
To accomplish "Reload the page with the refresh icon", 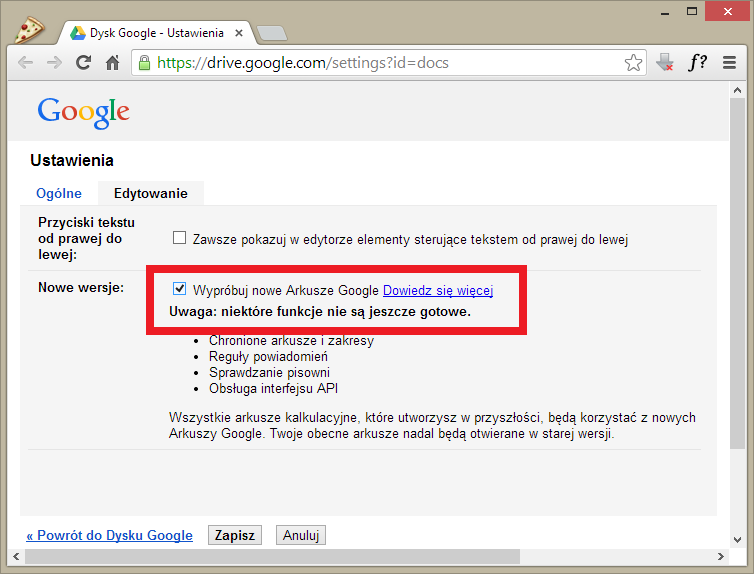I will click(x=84, y=62).
